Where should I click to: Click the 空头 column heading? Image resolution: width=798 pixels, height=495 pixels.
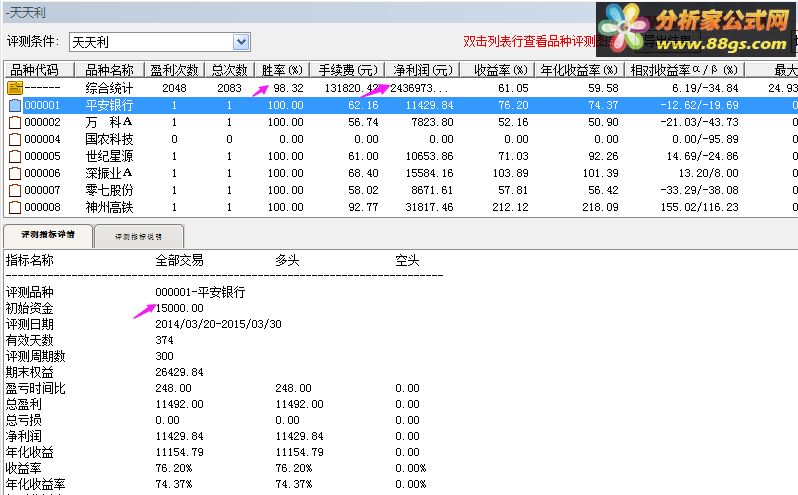click(x=407, y=260)
